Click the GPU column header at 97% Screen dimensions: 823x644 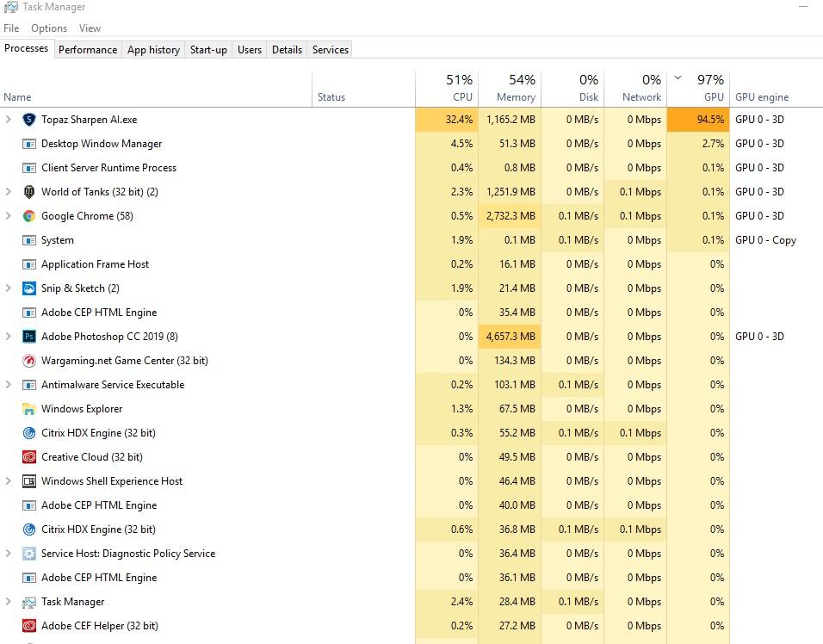tap(699, 90)
